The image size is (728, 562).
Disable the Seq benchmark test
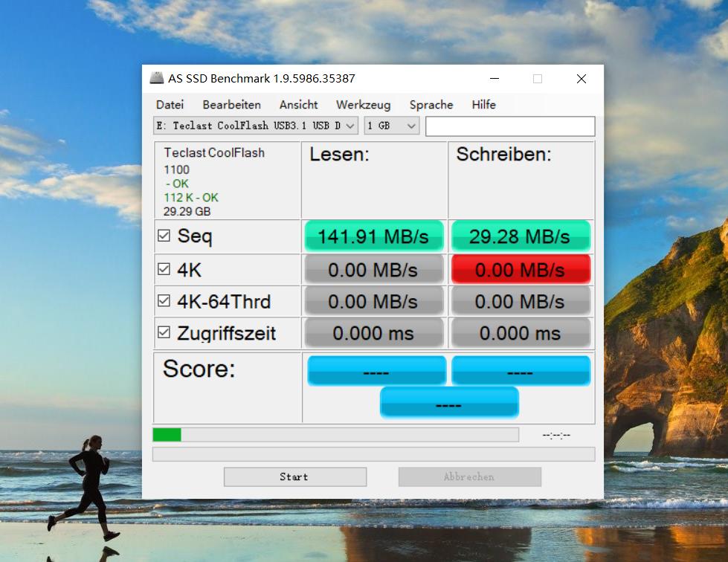coord(165,236)
